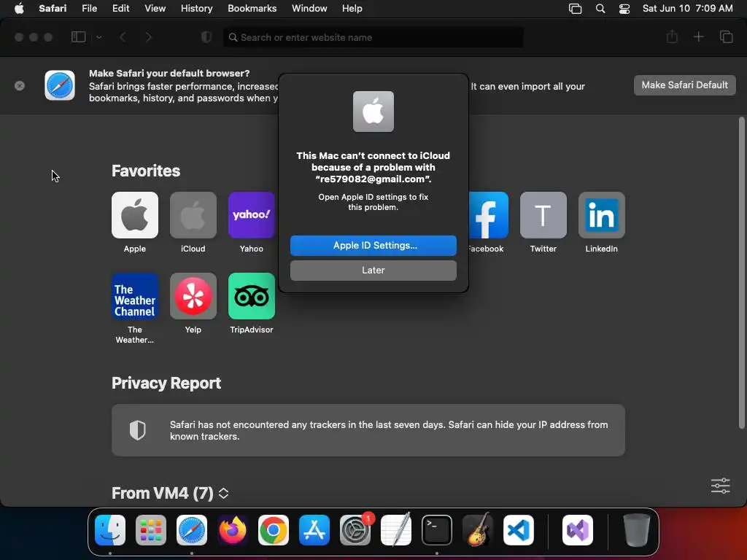
Task: Launch GarageBand from the Dock
Action: (x=478, y=530)
